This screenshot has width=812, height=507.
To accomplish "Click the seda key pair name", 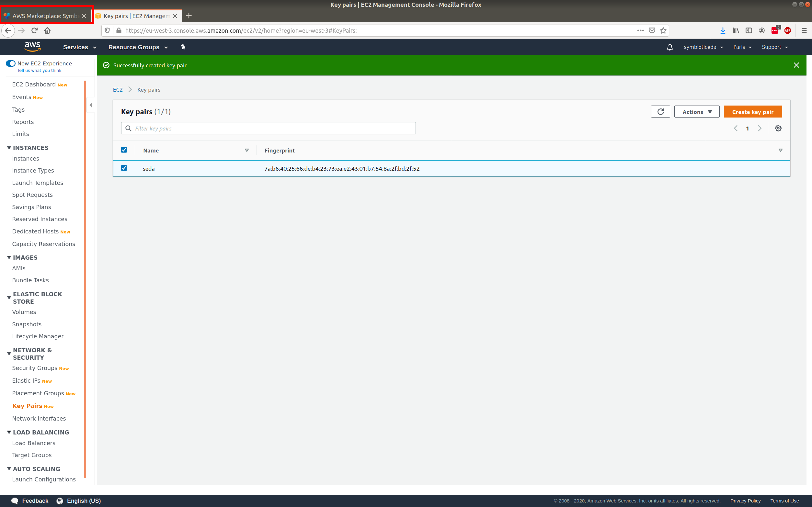I will (149, 169).
